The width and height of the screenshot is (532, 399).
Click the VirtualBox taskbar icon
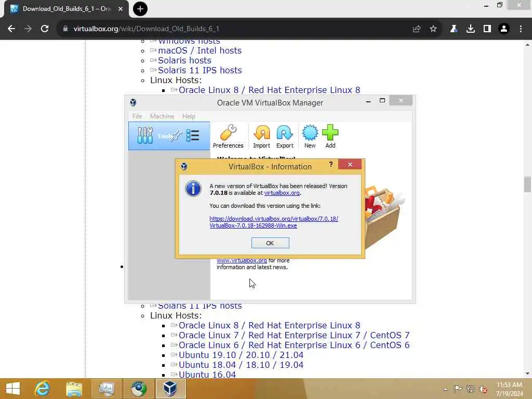pos(170,389)
